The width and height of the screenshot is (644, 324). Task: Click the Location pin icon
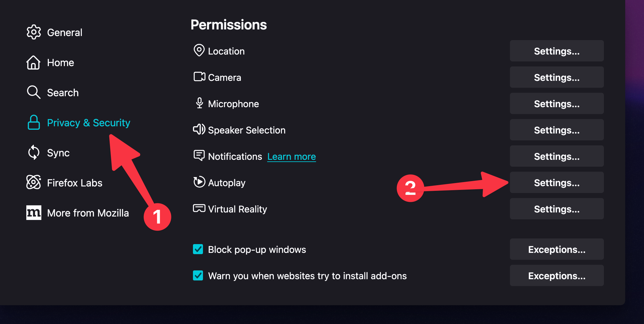click(199, 50)
